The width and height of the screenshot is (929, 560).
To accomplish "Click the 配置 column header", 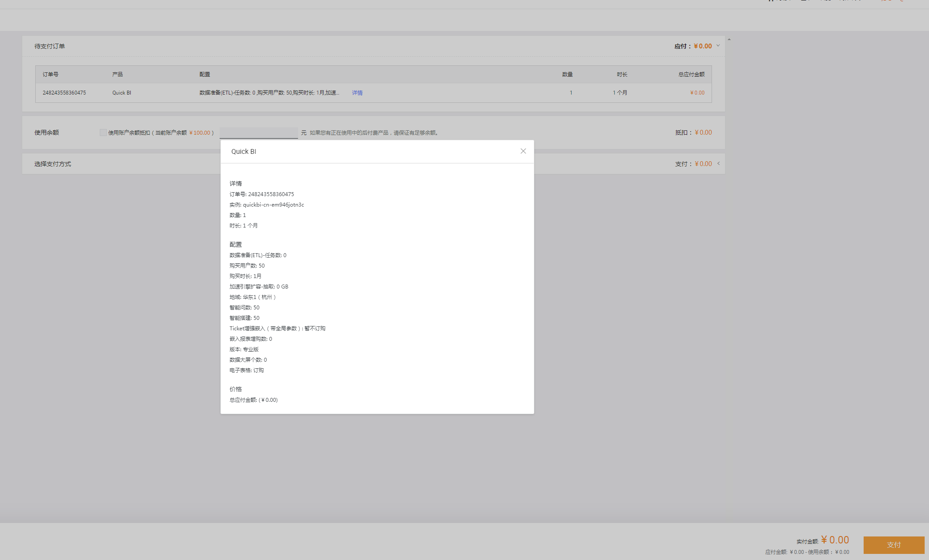I will pos(204,75).
